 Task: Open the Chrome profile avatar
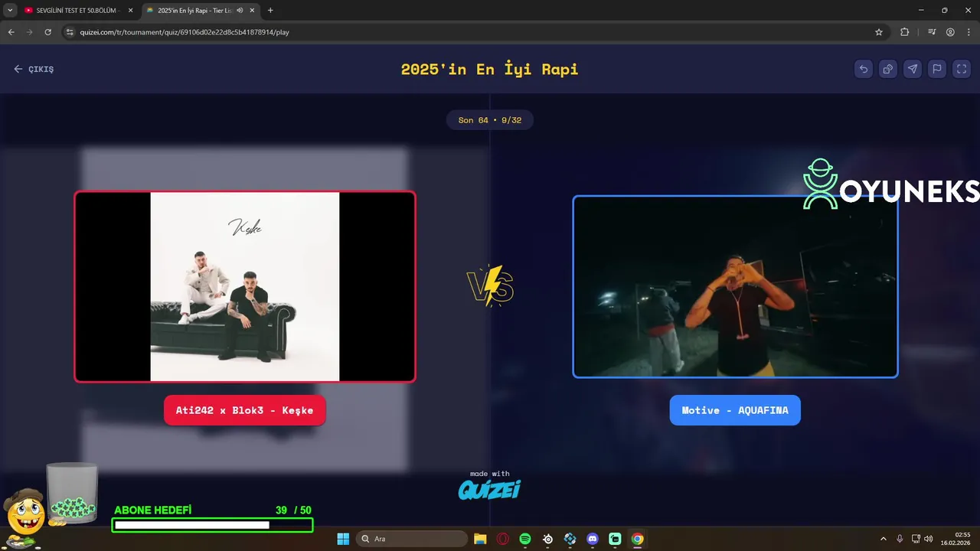(x=950, y=32)
